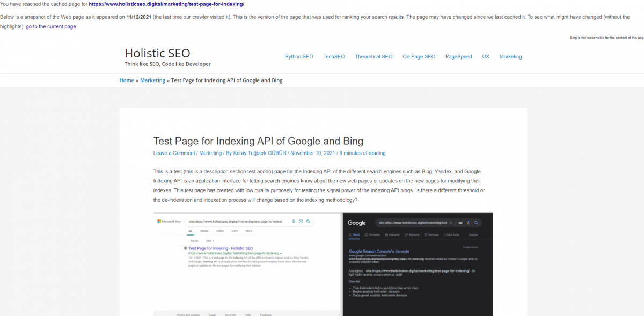Select Google's Alışveriş tab
Screen dimensions: 644x316
[x=412, y=235]
